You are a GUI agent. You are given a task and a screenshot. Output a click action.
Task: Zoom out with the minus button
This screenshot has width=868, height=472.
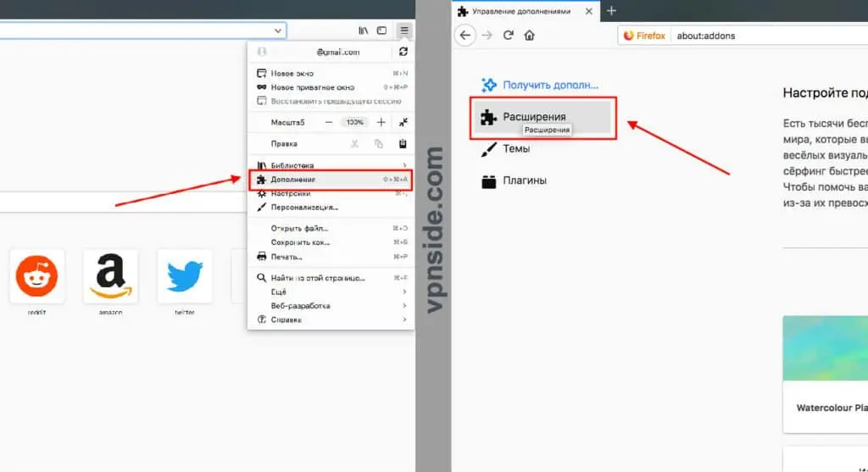pos(329,122)
